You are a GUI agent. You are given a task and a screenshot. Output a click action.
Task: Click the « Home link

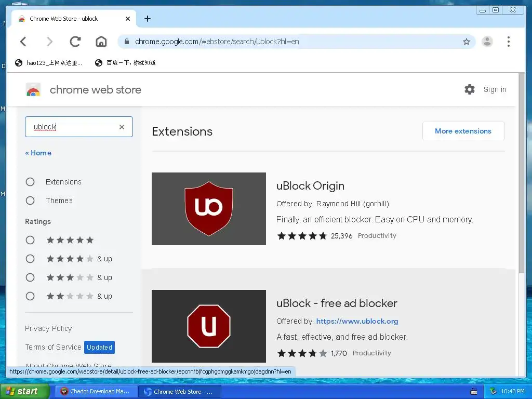tap(38, 153)
